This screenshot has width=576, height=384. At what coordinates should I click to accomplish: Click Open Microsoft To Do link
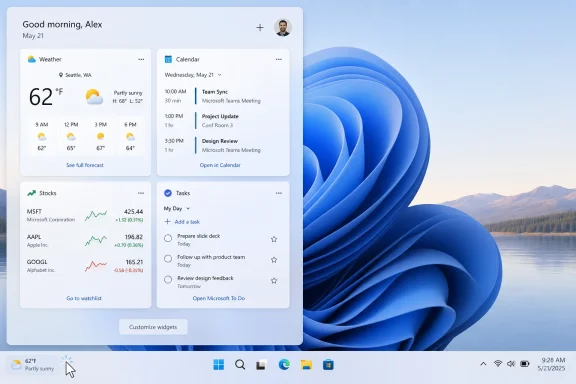click(219, 298)
